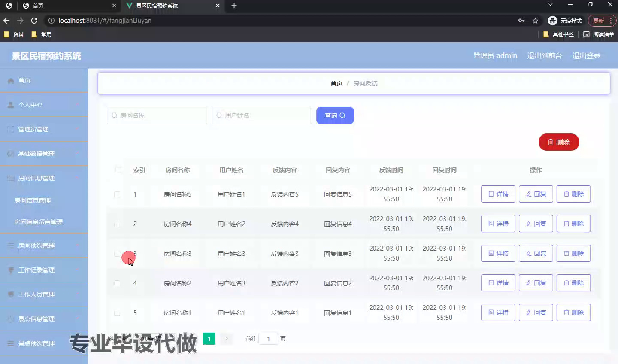This screenshot has width=618, height=364.
Task: Expand the 基础数据管理 sidebar menu
Action: click(x=44, y=154)
